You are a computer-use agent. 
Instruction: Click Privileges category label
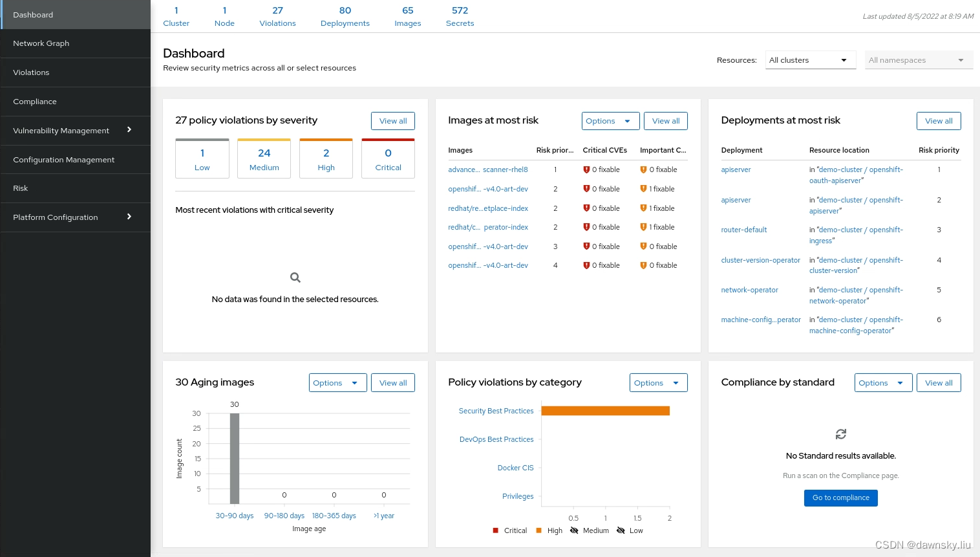518,496
